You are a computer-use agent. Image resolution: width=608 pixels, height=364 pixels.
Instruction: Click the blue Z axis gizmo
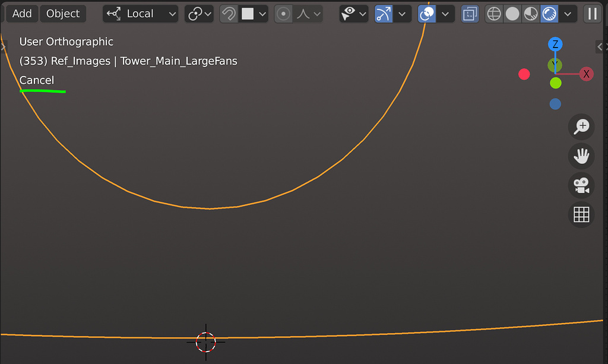555,44
